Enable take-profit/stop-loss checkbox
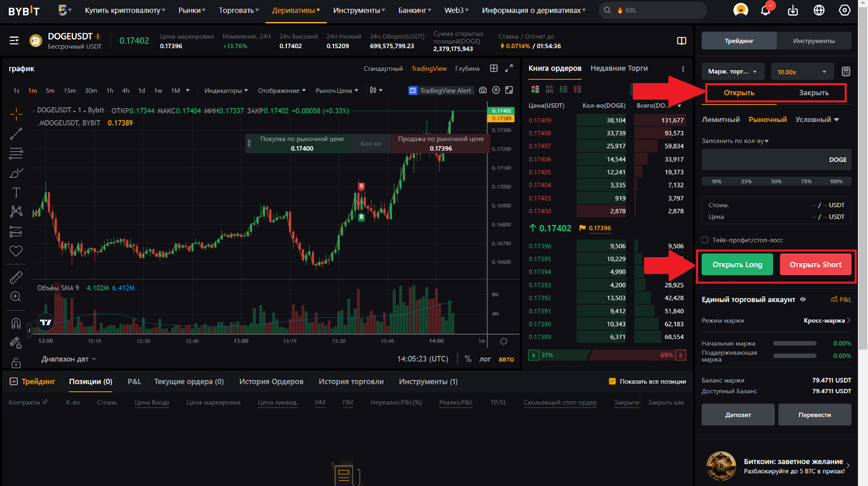The width and height of the screenshot is (868, 486). pyautogui.click(x=705, y=240)
